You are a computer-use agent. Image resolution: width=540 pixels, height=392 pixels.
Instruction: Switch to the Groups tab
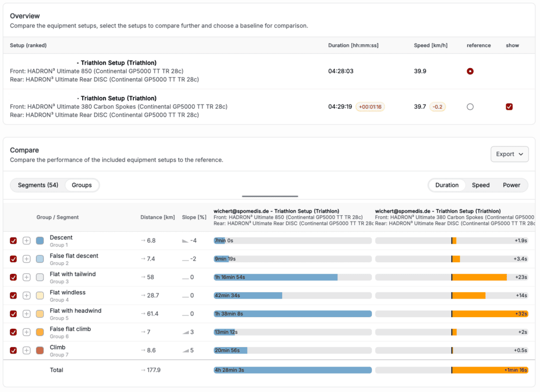(82, 185)
